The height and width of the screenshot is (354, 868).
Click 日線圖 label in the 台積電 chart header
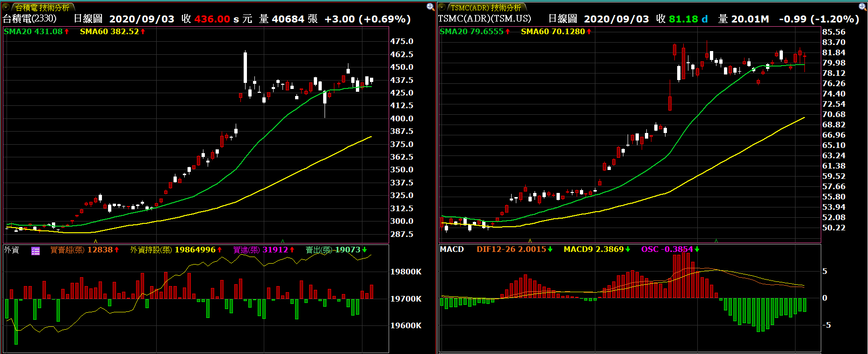click(88, 19)
